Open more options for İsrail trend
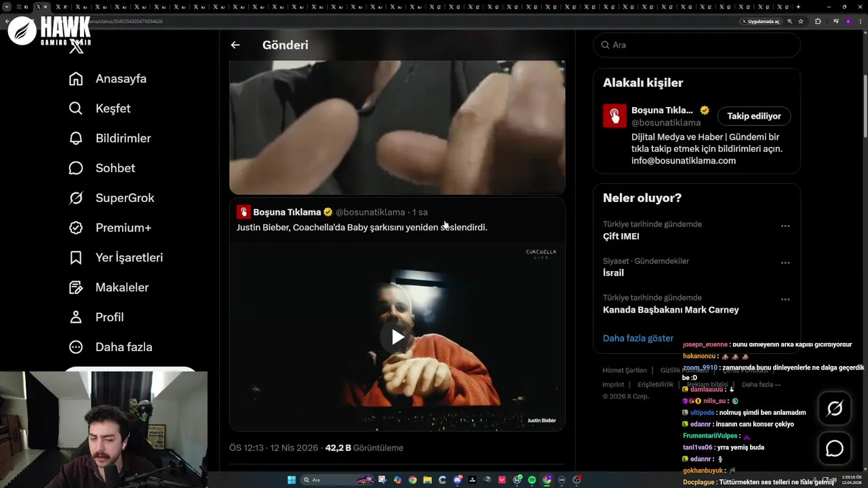Viewport: 868px width, 488px height. [x=785, y=262]
